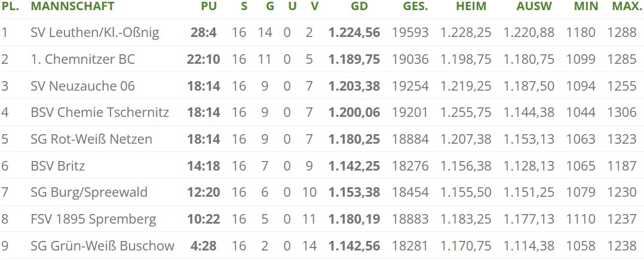Open FSV 1895 Spremberg team entry
Image resolution: width=644 pixels, height=260 pixels.
point(93,219)
